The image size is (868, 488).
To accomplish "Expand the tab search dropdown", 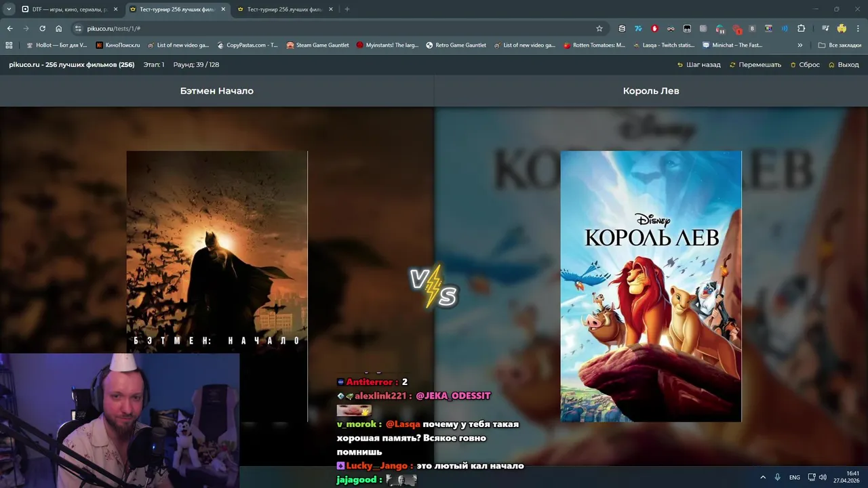I will click(9, 9).
